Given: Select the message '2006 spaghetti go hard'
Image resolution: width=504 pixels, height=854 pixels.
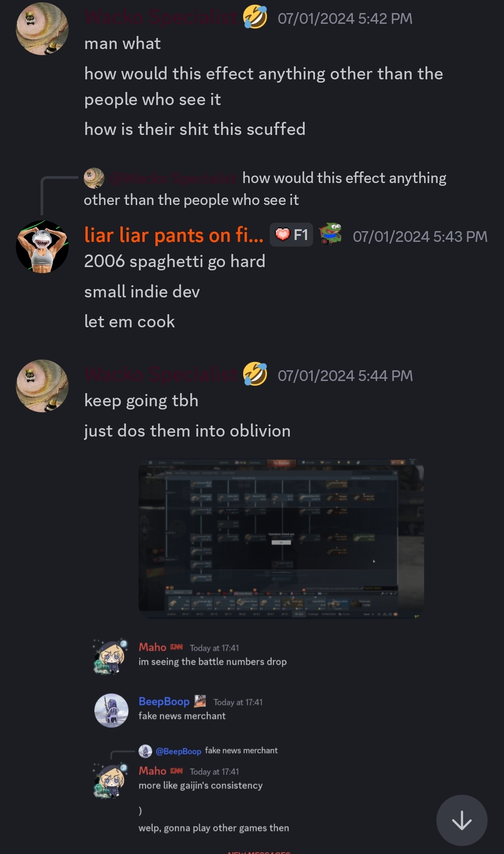Looking at the screenshot, I should 175,261.
